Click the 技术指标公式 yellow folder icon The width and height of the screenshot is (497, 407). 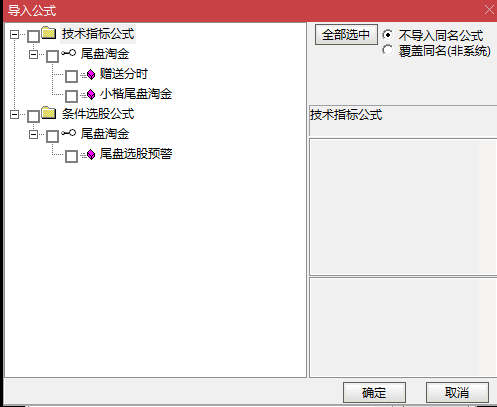49,33
